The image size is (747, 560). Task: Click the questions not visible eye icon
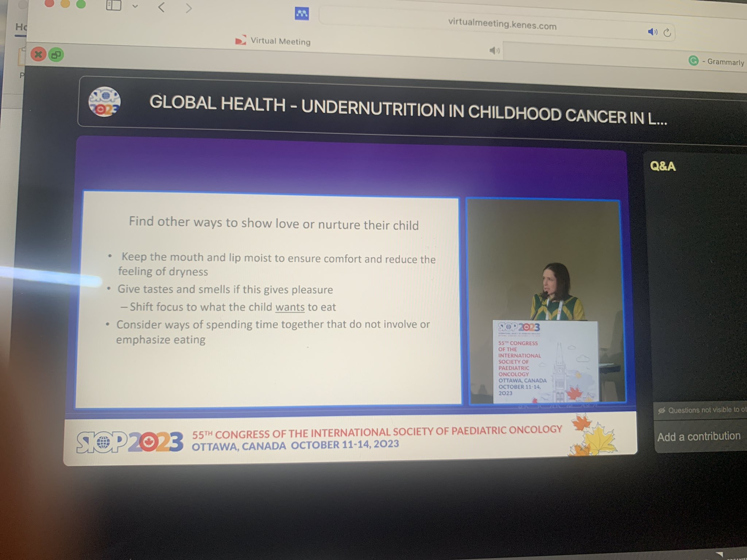point(661,411)
